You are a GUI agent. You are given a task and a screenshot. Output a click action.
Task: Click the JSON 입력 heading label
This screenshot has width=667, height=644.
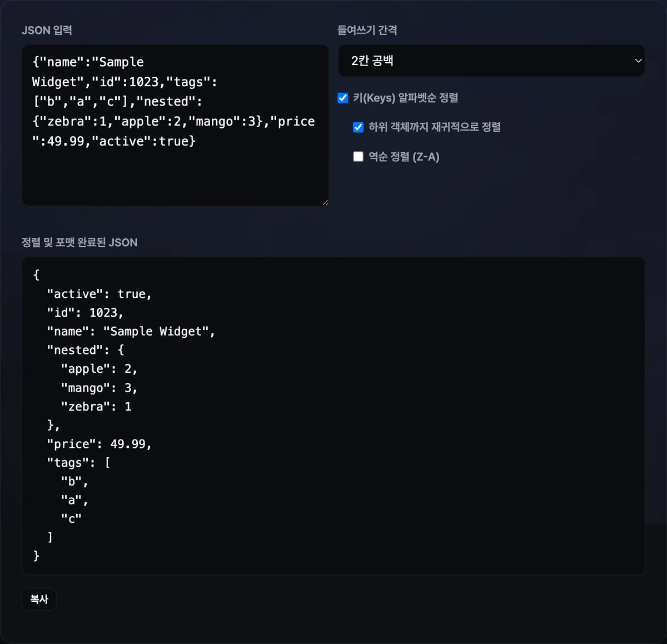47,30
